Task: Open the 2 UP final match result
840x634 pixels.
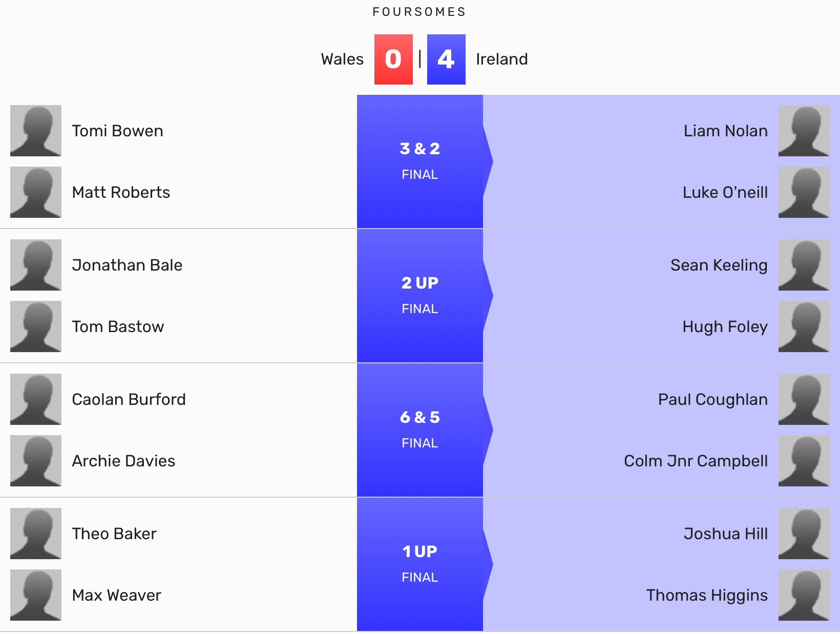Action: pos(419,295)
